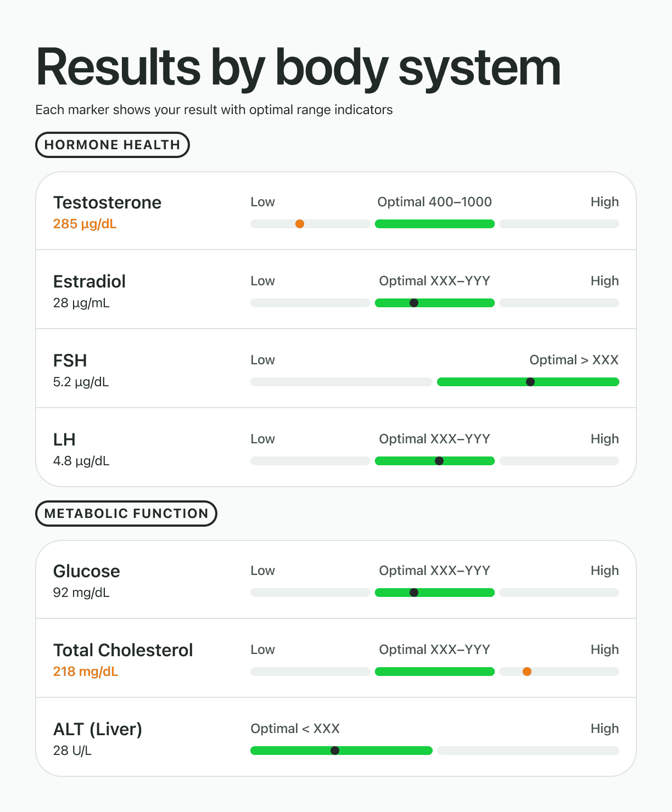Click the Estradiol indicator dot
This screenshot has height=812, width=672.
414,302
